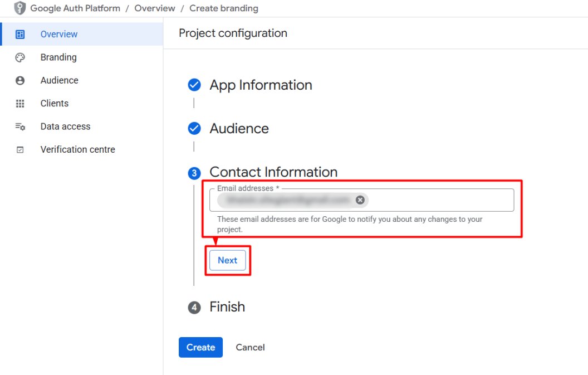Focus the Email addresses input field
Screen dimensions: 588x375
pos(361,200)
